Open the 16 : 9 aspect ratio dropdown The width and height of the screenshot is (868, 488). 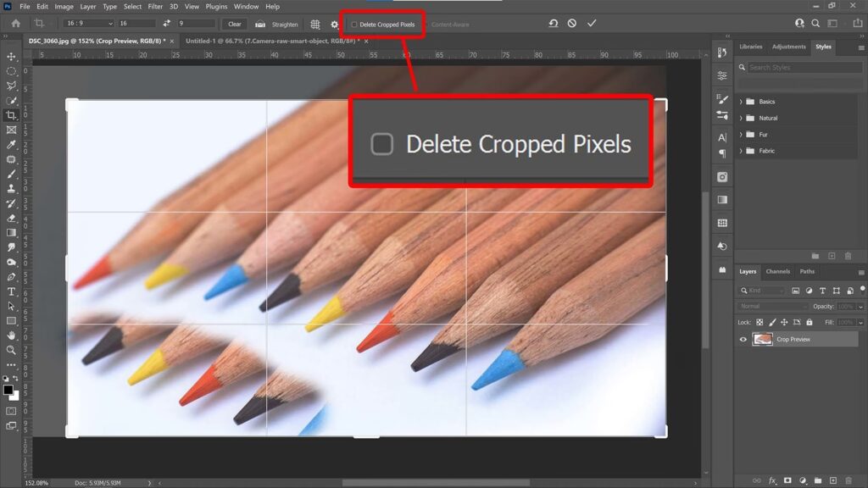point(87,24)
